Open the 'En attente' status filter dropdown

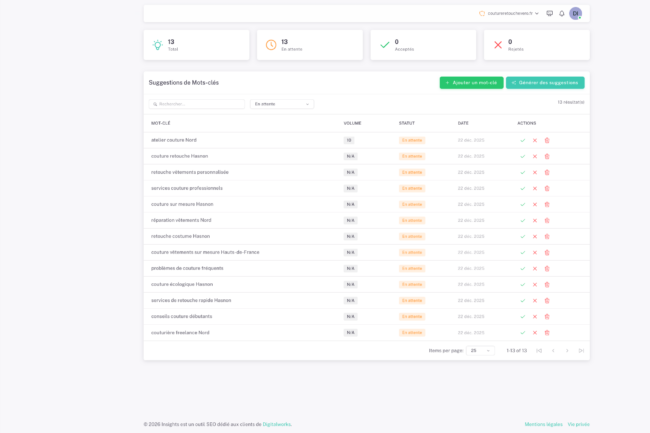pos(281,104)
